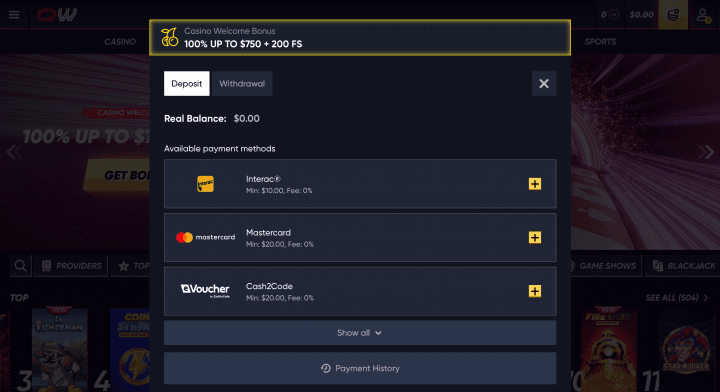This screenshot has width=720, height=392.
Task: Open the hamburger menu icon
Action: point(14,15)
